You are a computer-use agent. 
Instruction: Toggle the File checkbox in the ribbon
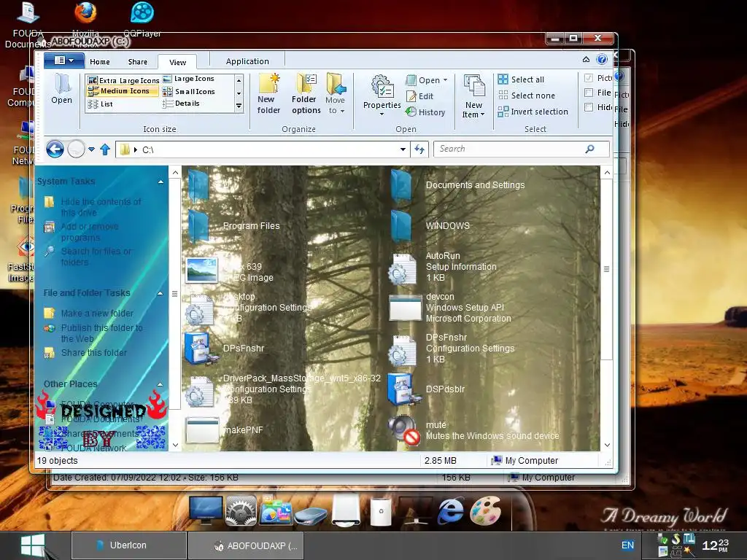click(589, 93)
